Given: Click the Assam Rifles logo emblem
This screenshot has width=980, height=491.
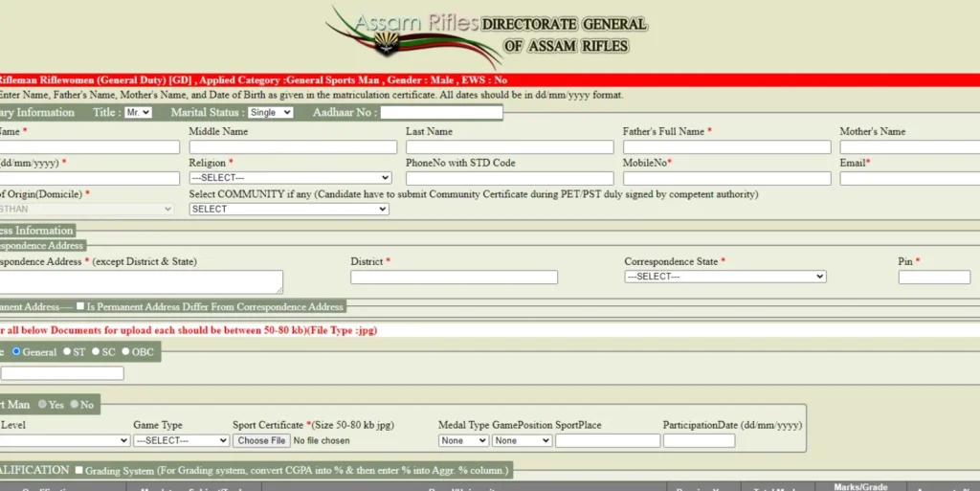Looking at the screenshot, I should tap(387, 43).
